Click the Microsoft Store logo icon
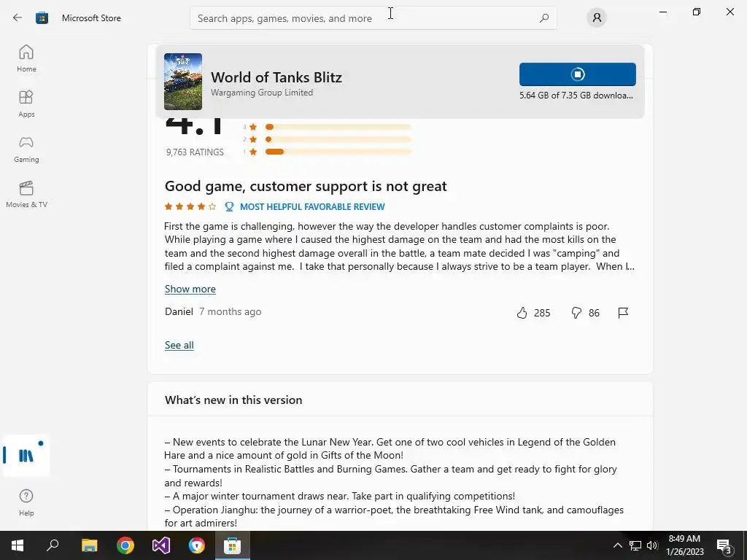This screenshot has height=560, width=747. [42, 18]
